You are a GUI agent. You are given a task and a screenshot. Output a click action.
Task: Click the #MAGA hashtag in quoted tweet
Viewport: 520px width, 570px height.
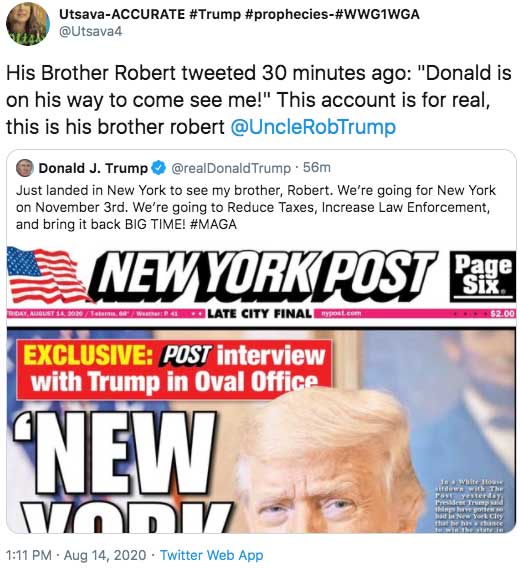tap(213, 224)
